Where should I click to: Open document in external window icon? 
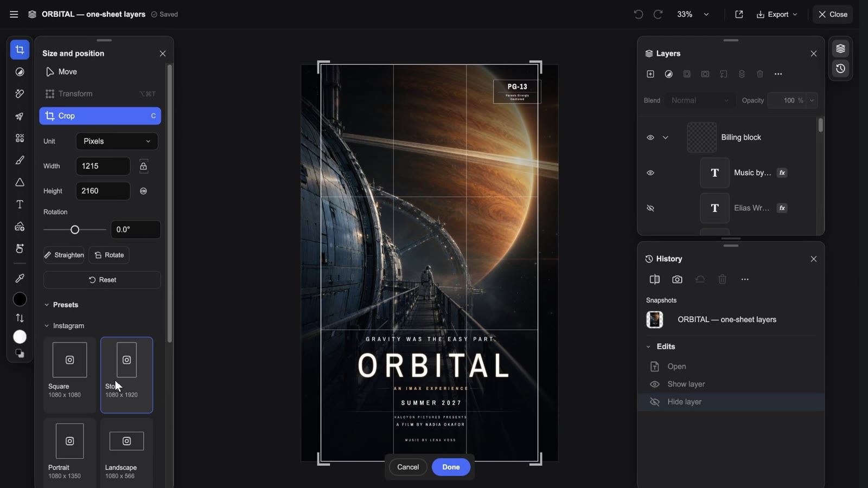(739, 14)
